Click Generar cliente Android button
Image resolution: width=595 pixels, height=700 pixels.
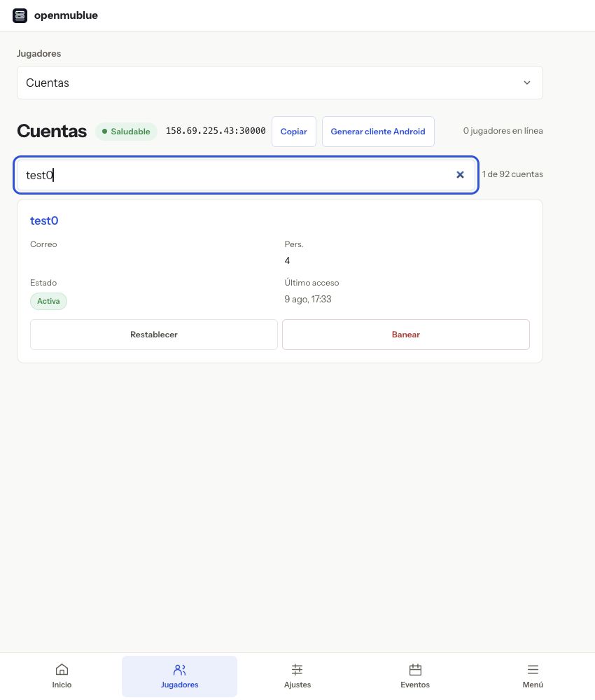(378, 132)
